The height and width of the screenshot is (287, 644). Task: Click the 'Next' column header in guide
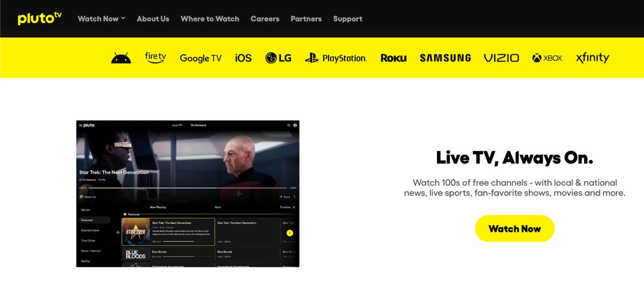[218, 207]
